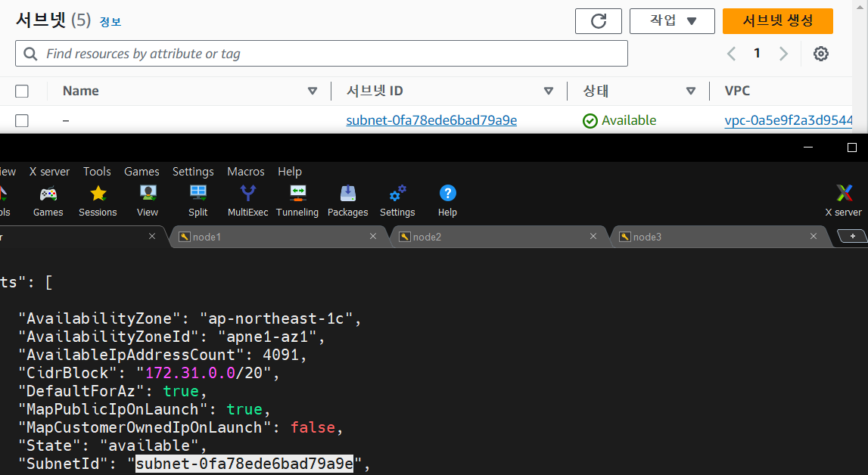
Task: Click the false value of MapCustomerOwnedIpOnLaunch
Action: [313, 427]
